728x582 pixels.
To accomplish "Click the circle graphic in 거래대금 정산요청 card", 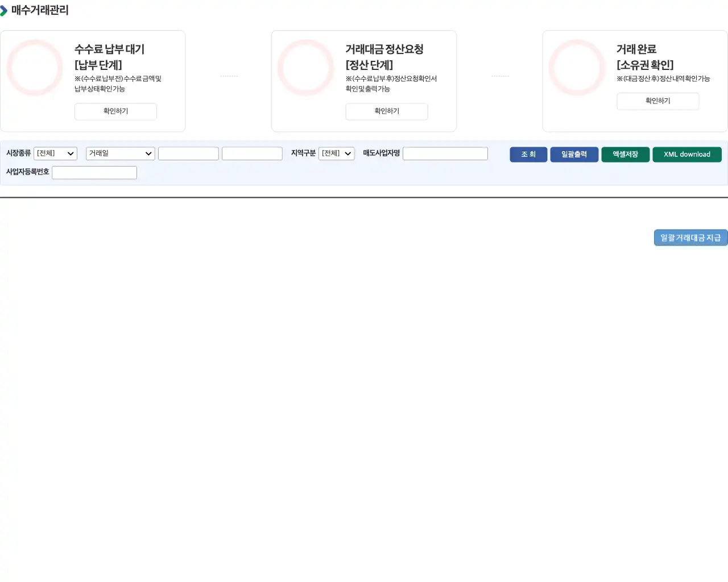I will pyautogui.click(x=306, y=68).
